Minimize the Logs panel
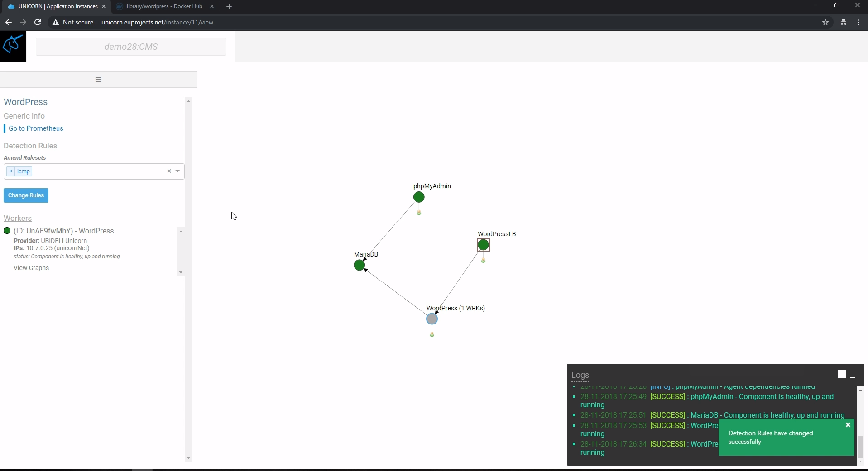 (x=853, y=376)
